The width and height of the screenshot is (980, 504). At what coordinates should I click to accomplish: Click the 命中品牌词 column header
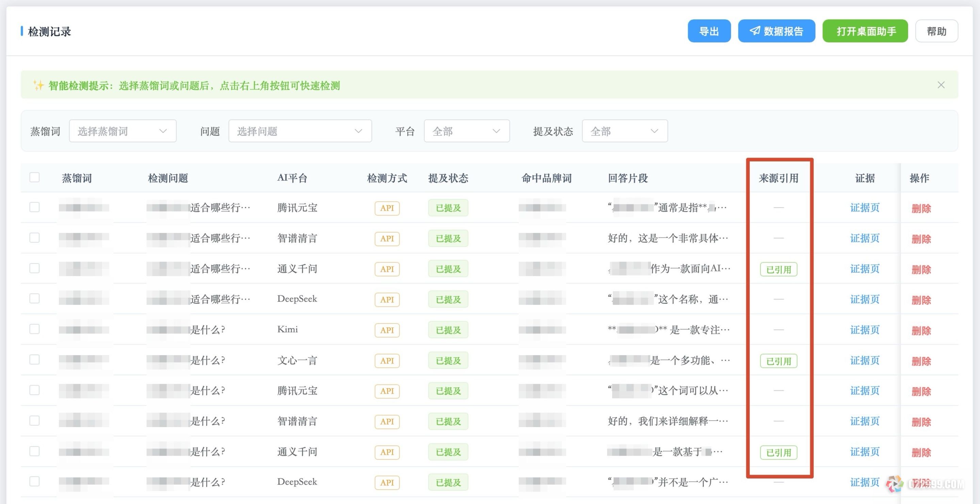pyautogui.click(x=546, y=178)
